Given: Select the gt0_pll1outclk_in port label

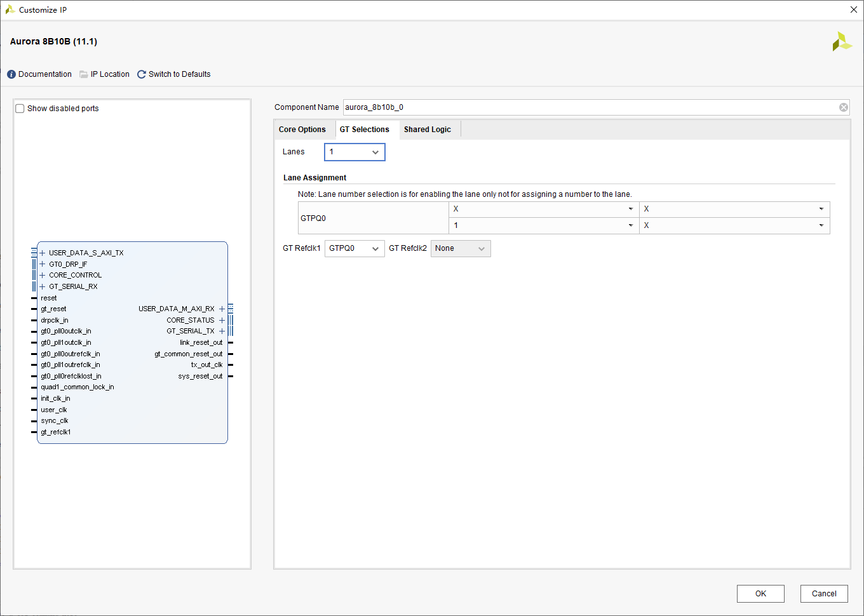Looking at the screenshot, I should (x=66, y=342).
